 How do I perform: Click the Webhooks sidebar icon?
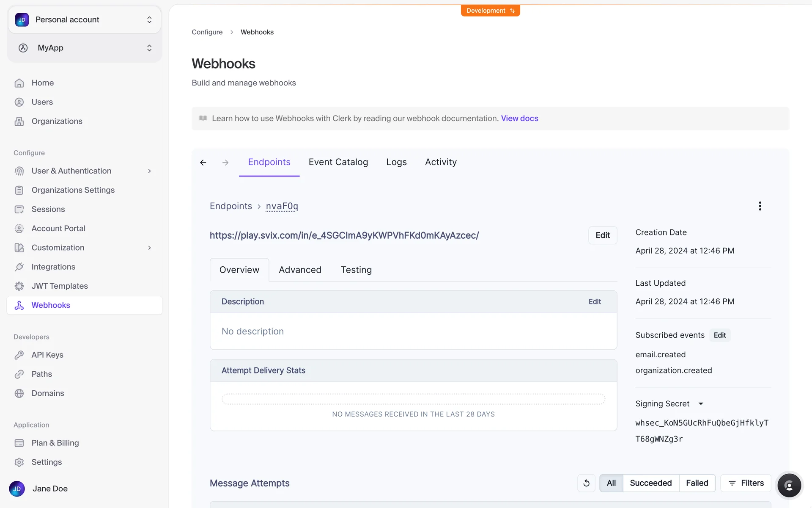pyautogui.click(x=19, y=305)
